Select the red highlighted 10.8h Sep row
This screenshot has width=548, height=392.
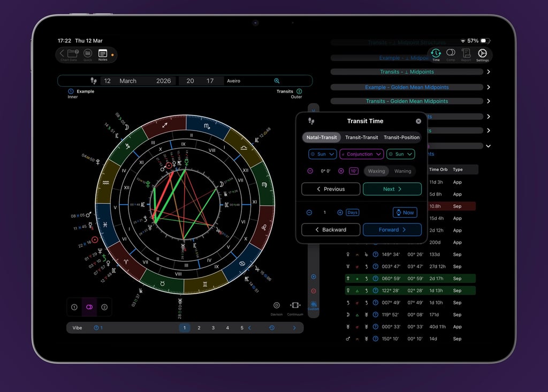click(452, 206)
